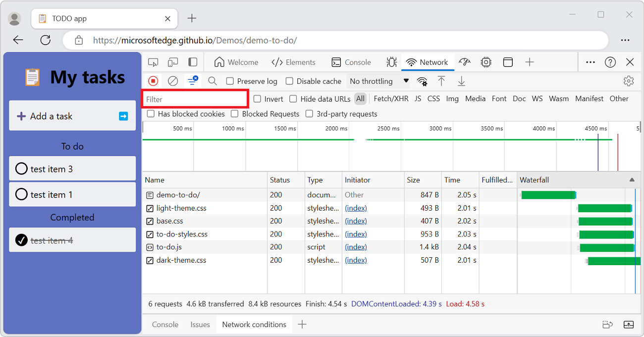Check the Disable cache option

(x=289, y=81)
